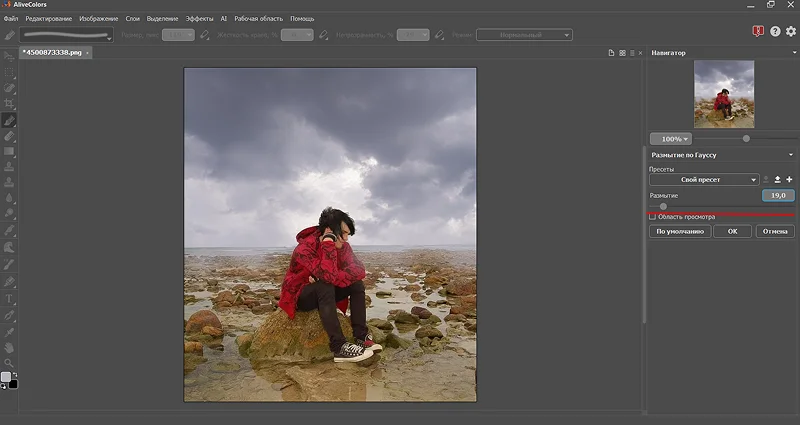Select the wave-shaped Smudge tool
Screen dimensions: 800x425
[9, 247]
